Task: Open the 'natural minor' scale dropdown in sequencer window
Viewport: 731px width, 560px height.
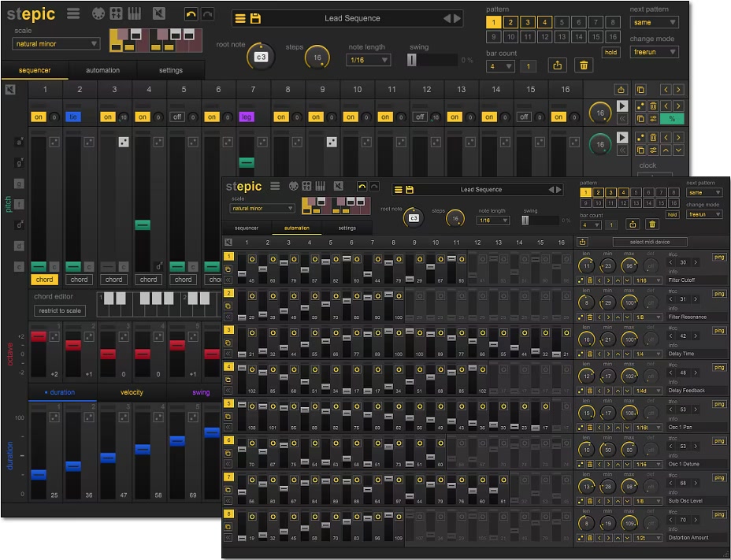Action: pyautogui.click(x=56, y=43)
